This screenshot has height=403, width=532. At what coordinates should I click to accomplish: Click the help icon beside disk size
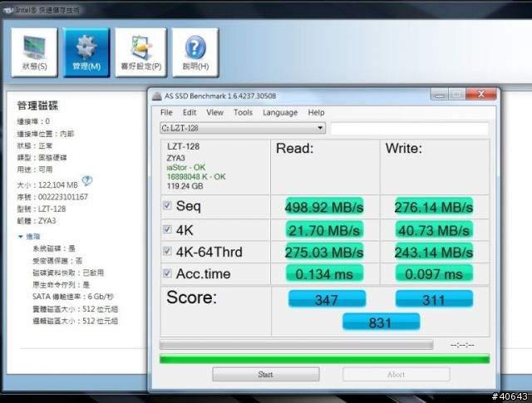(x=87, y=180)
